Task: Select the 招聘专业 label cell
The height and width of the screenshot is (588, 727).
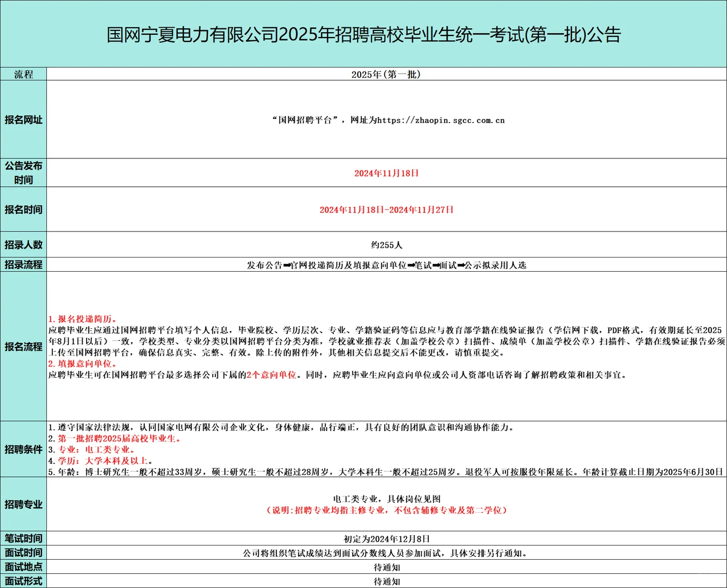Action: click(x=23, y=504)
